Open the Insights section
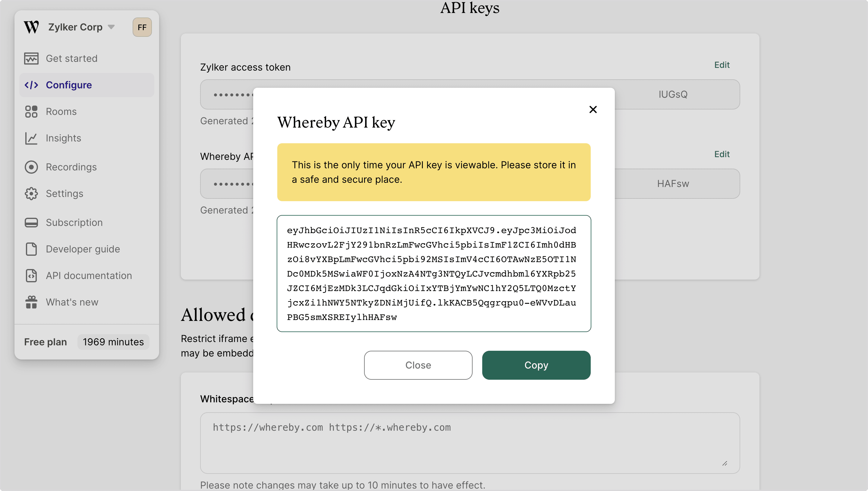Viewport: 868px width, 491px height. pos(63,138)
